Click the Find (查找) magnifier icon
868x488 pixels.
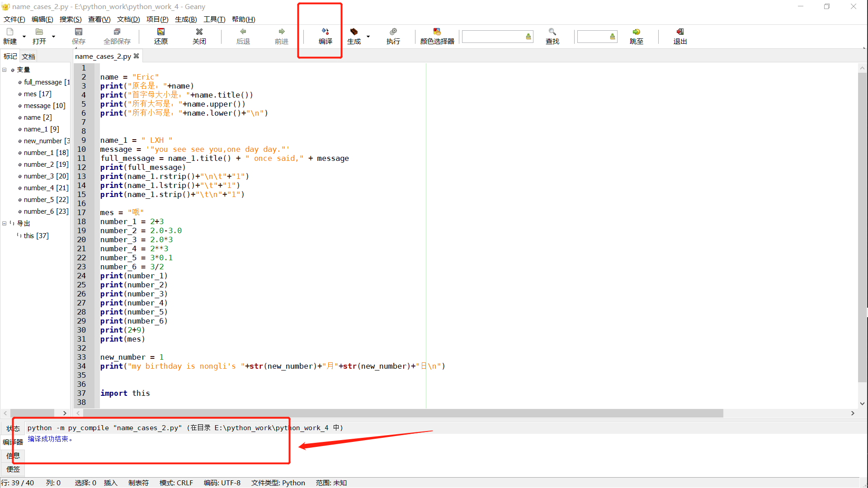[552, 32]
